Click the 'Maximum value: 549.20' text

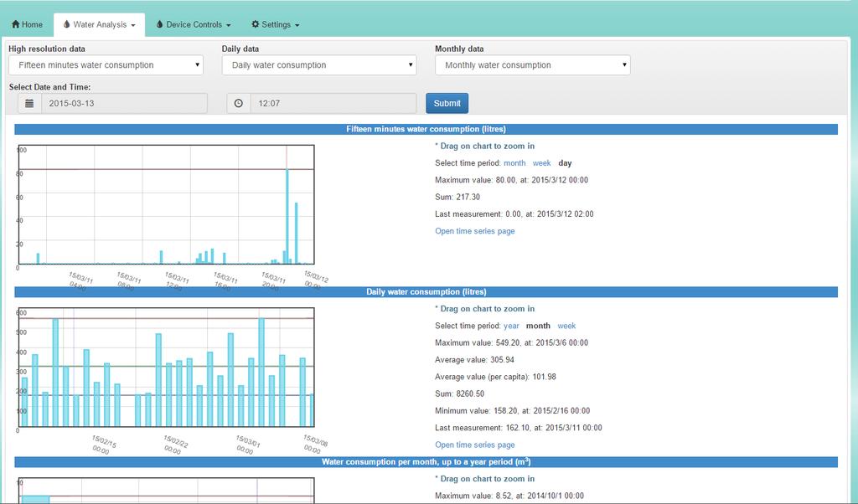[512, 342]
